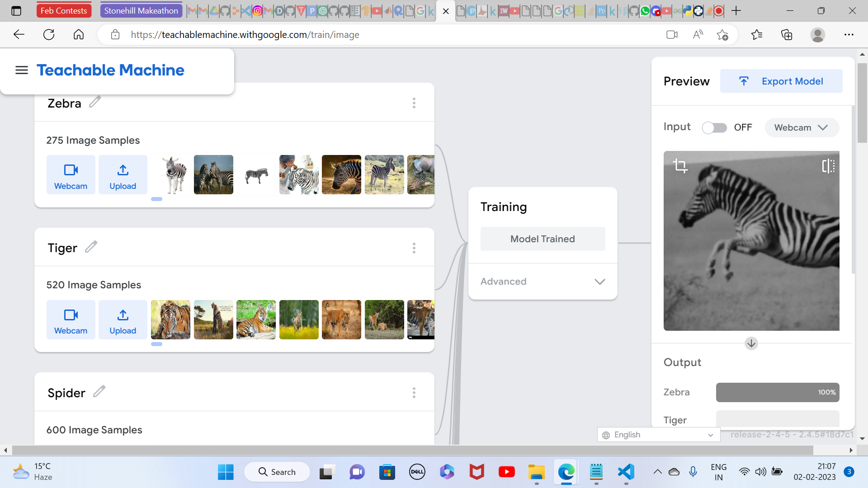Select the first tiger sample thumbnail
The image size is (868, 488).
[x=170, y=319]
